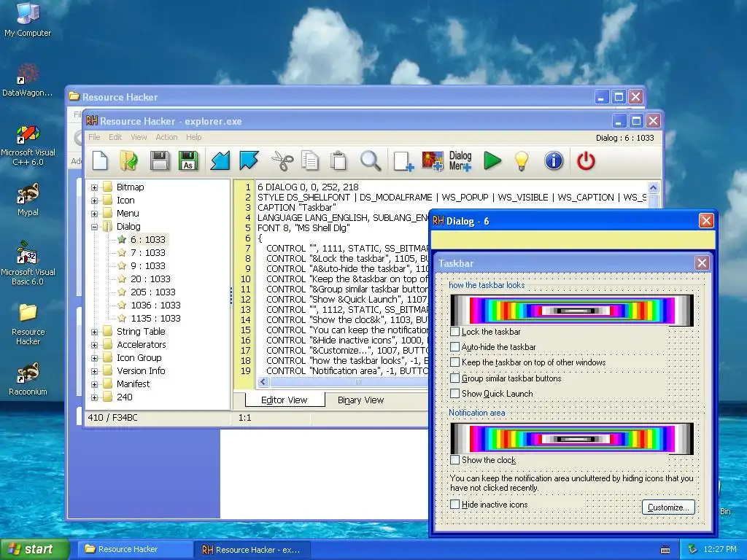Toggle the Show Quick Launch checkbox

[455, 393]
